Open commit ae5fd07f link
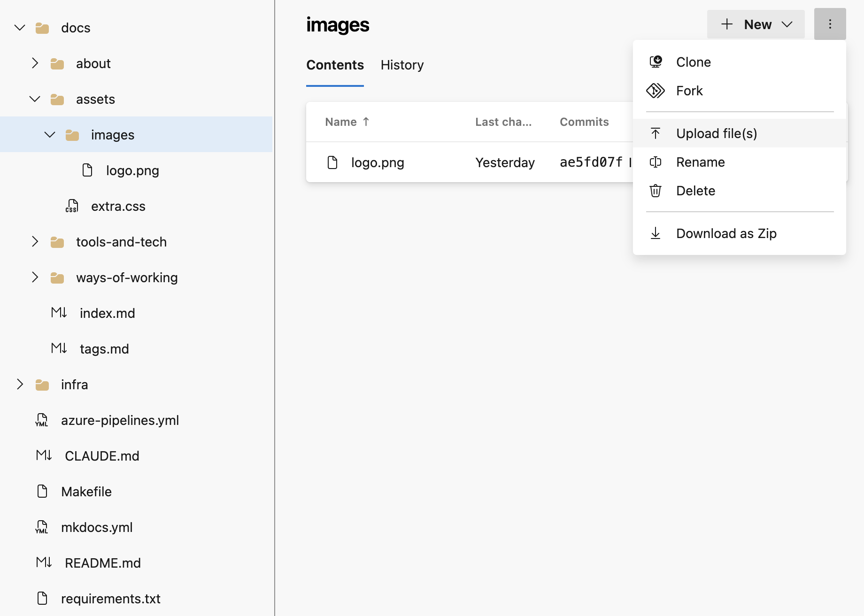 tap(591, 162)
